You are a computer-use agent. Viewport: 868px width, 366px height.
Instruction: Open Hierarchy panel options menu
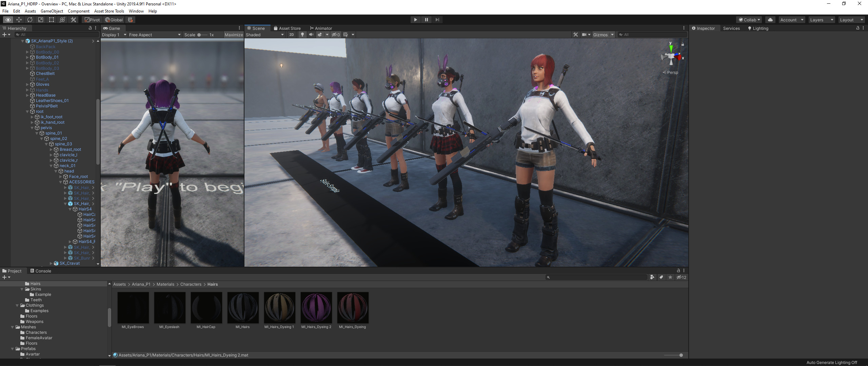[96, 28]
